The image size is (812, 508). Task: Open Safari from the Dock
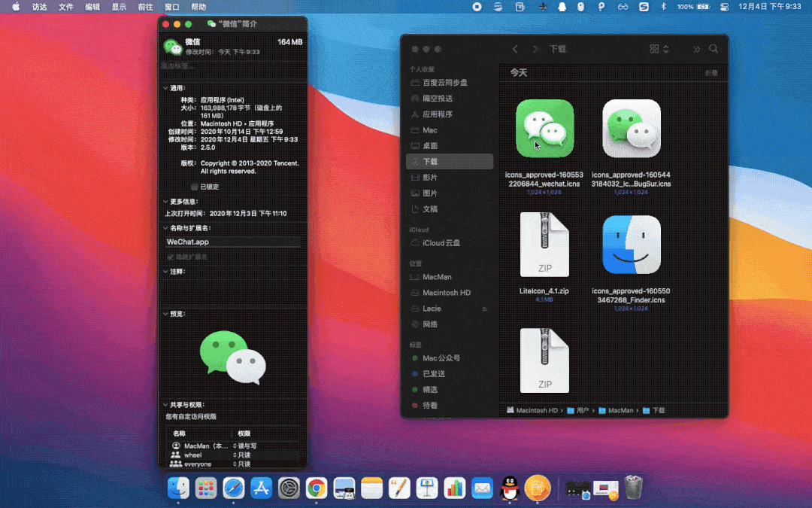click(x=234, y=488)
